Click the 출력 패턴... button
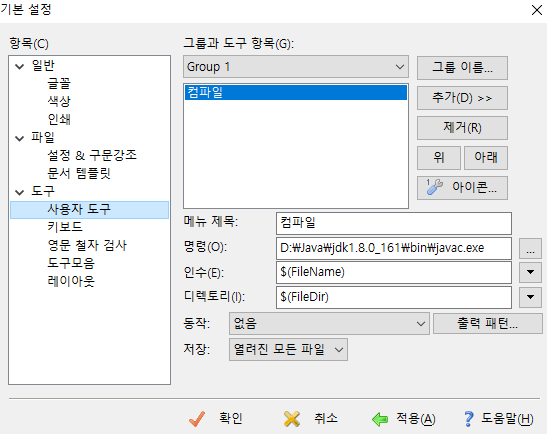Screen dimensions: 547x434 (x=488, y=323)
